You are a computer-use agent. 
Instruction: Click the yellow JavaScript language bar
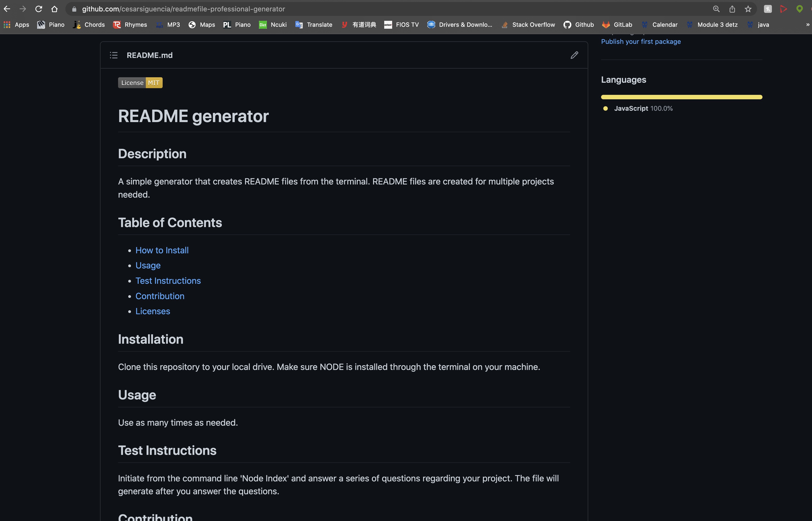click(681, 97)
